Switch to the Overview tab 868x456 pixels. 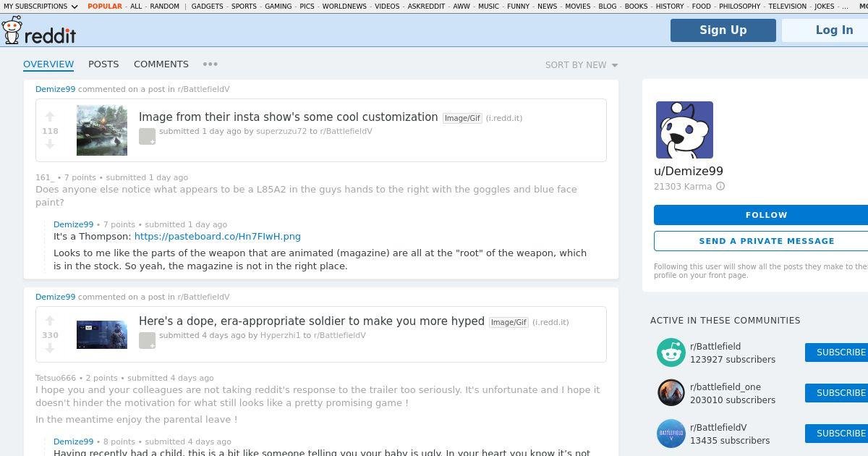coord(48,64)
